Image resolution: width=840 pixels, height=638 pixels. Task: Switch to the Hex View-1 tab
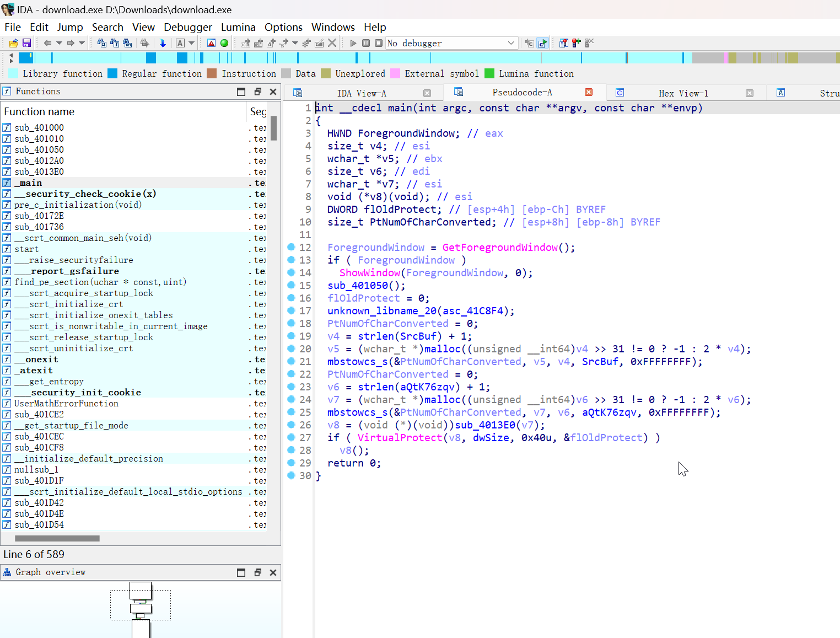point(683,93)
